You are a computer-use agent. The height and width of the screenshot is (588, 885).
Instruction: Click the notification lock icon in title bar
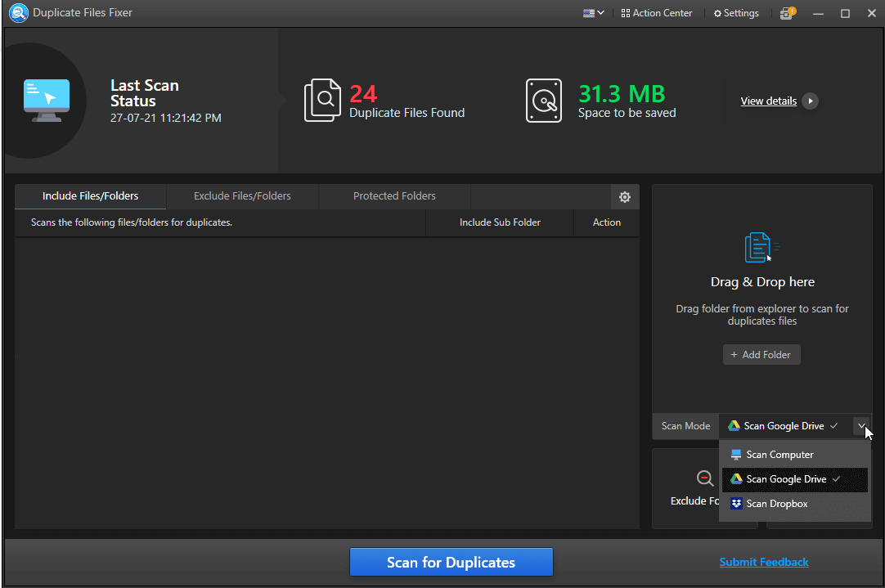click(x=787, y=13)
